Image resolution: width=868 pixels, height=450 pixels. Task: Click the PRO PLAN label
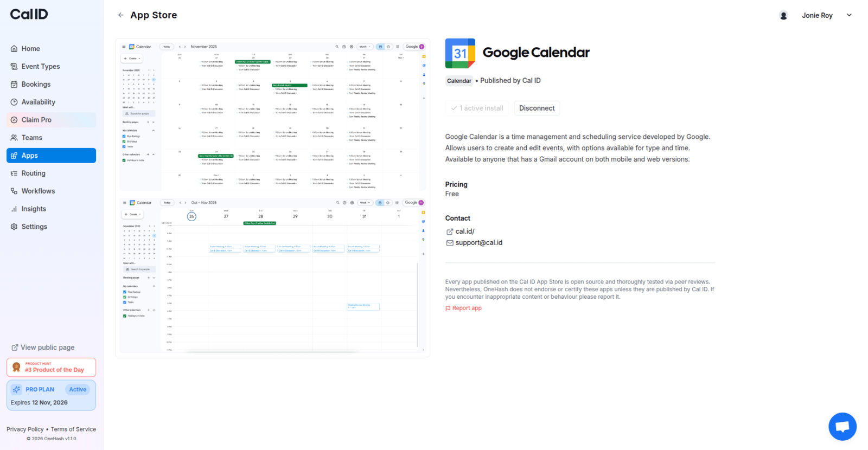[x=40, y=389]
